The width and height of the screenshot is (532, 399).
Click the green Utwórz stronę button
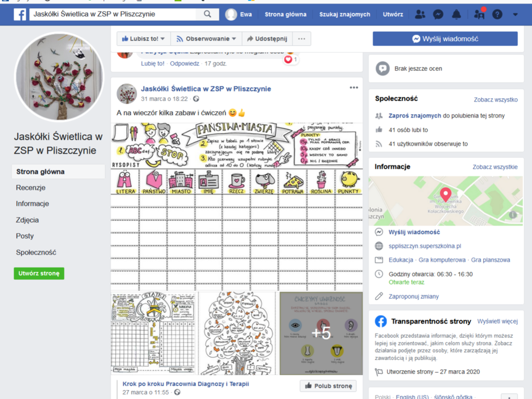(39, 273)
